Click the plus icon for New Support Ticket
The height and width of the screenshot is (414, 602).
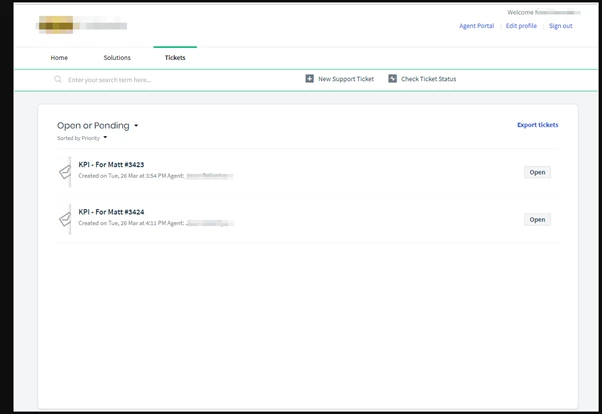[309, 79]
